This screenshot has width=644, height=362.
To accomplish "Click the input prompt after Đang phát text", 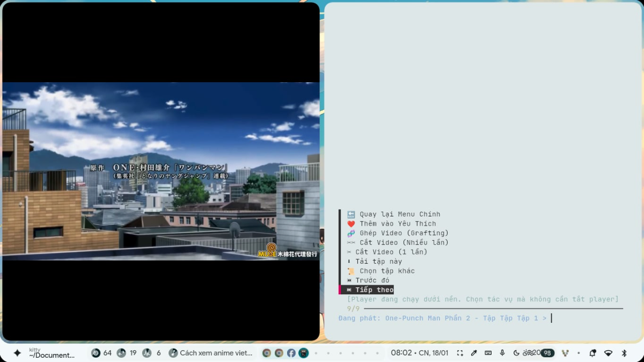I will (x=552, y=318).
